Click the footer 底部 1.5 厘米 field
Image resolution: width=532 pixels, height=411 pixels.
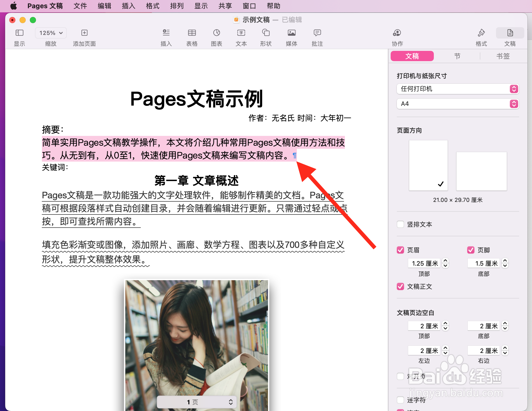[x=484, y=263]
